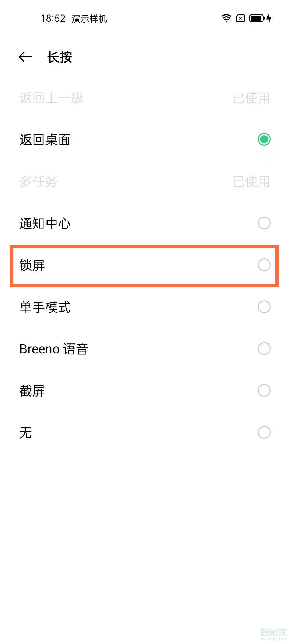Tap the 锁屏 option label
The width and height of the screenshot is (290, 644).
(32, 265)
